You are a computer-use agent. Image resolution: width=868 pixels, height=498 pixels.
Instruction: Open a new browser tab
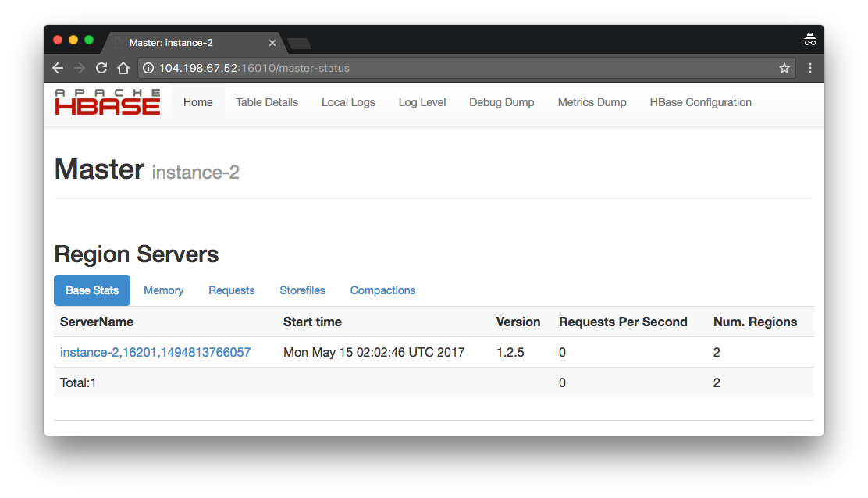click(300, 43)
